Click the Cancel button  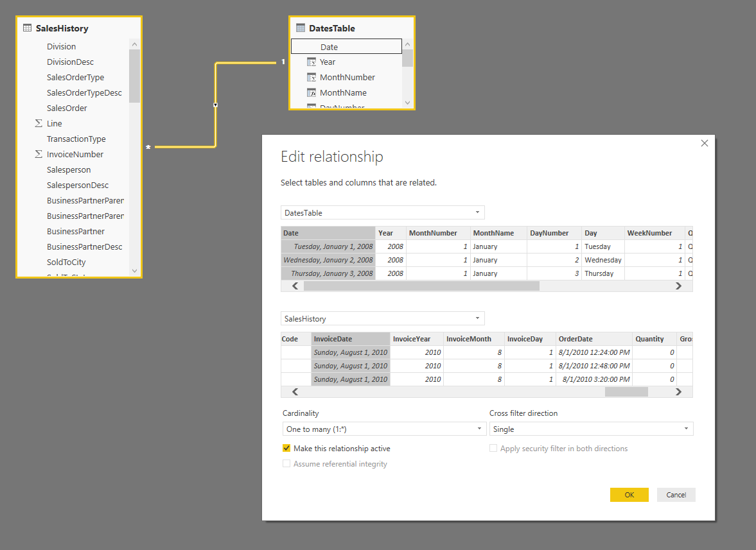tap(676, 495)
